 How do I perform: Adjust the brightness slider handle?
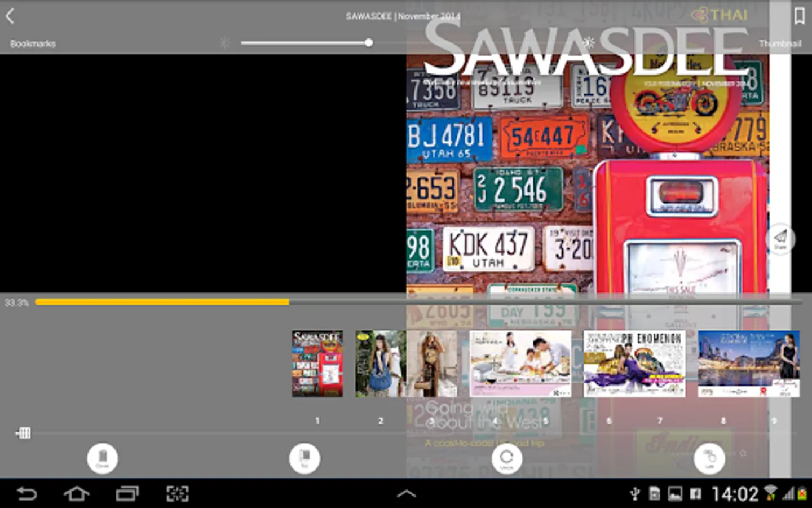368,43
